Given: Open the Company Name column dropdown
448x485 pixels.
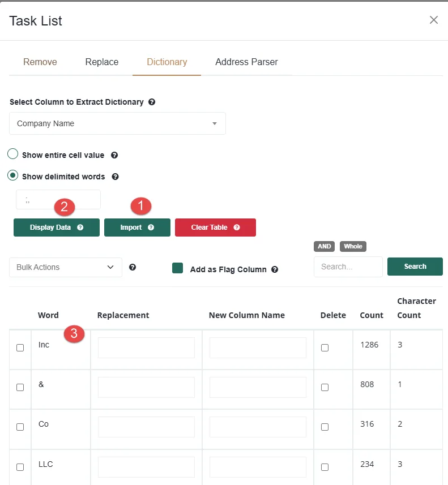Looking at the screenshot, I should coord(117,123).
